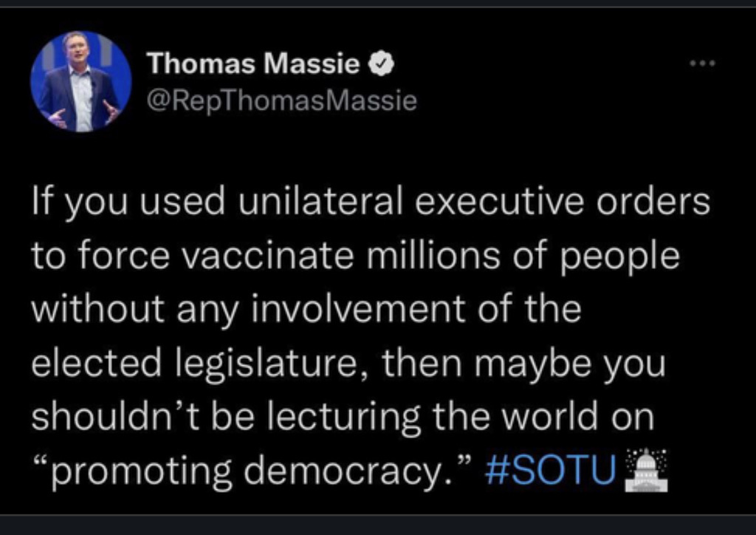Open the three-dot more options menu
Image resolution: width=756 pixels, height=535 pixels.
(701, 64)
